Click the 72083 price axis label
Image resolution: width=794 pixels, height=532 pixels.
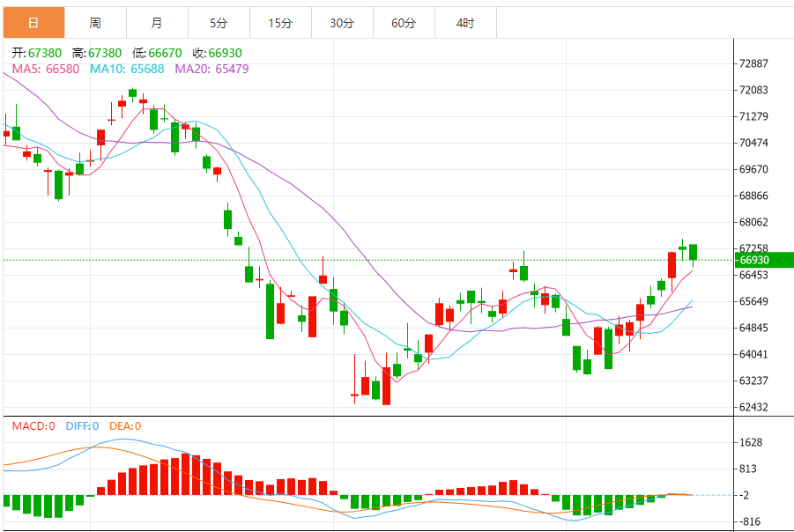[x=753, y=90]
